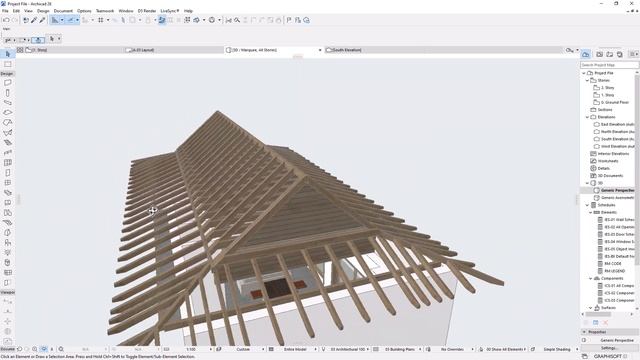
Task: Toggle the highlighted Trace Reference button in the toolbar
Action: tap(162, 20)
